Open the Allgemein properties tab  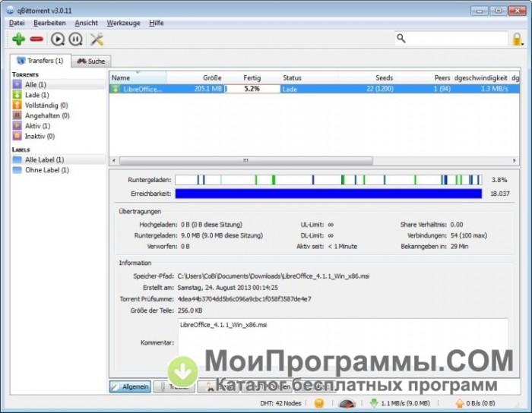[130, 386]
